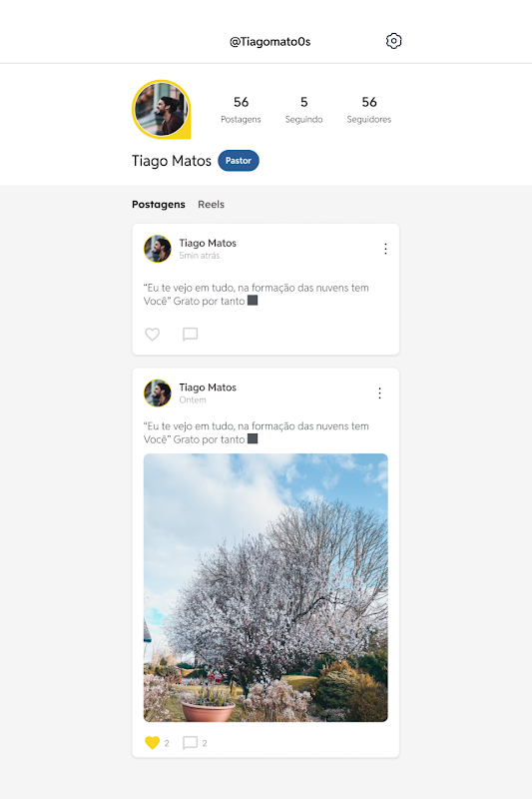
Task: View the 56 Seguidores list
Action: point(369,110)
